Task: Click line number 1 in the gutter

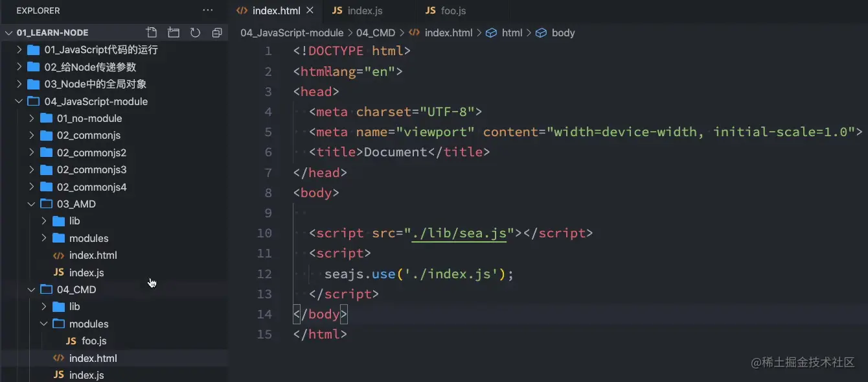Action: 268,51
